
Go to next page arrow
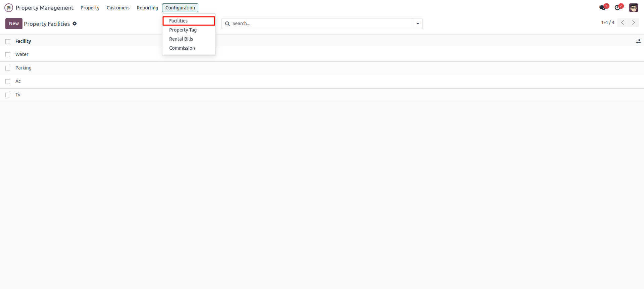click(634, 22)
